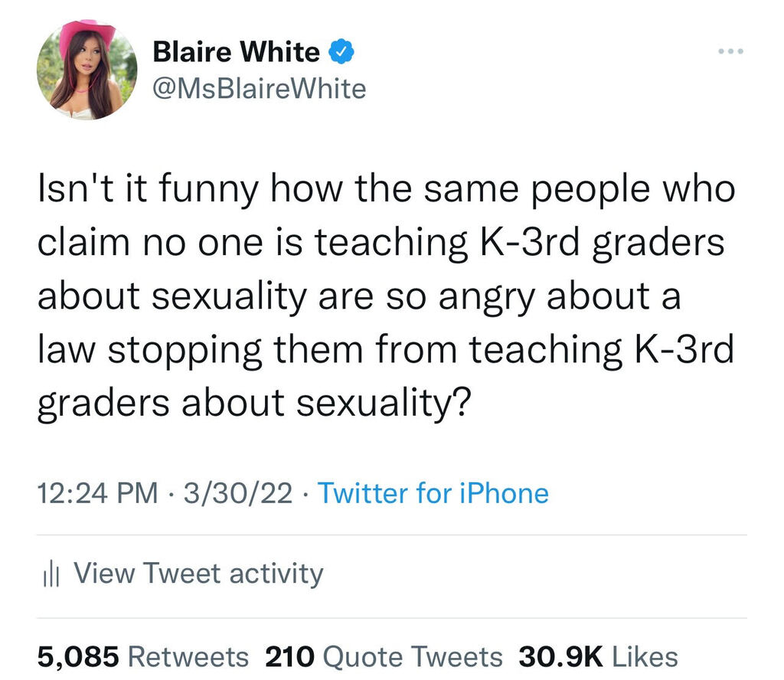Screen dimensions: 784x680
Task: Click the 210 quote tweet count
Action: (x=290, y=656)
